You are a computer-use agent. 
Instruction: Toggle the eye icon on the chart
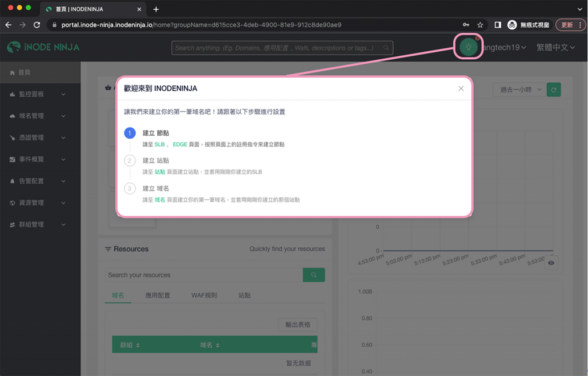coord(551,263)
